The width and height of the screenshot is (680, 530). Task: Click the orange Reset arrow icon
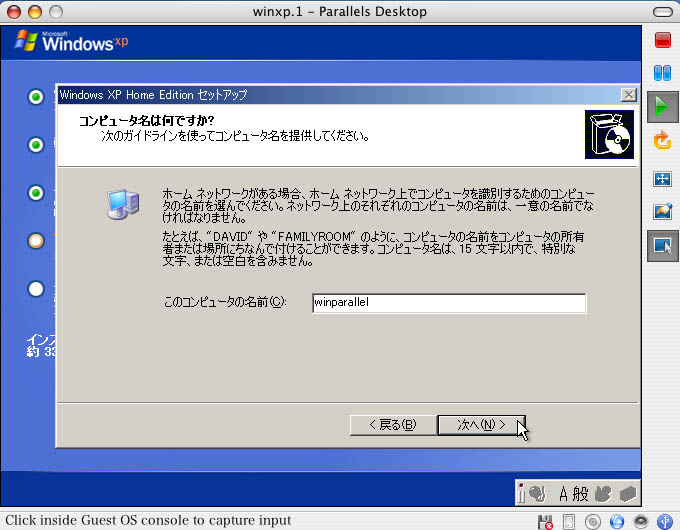(661, 139)
